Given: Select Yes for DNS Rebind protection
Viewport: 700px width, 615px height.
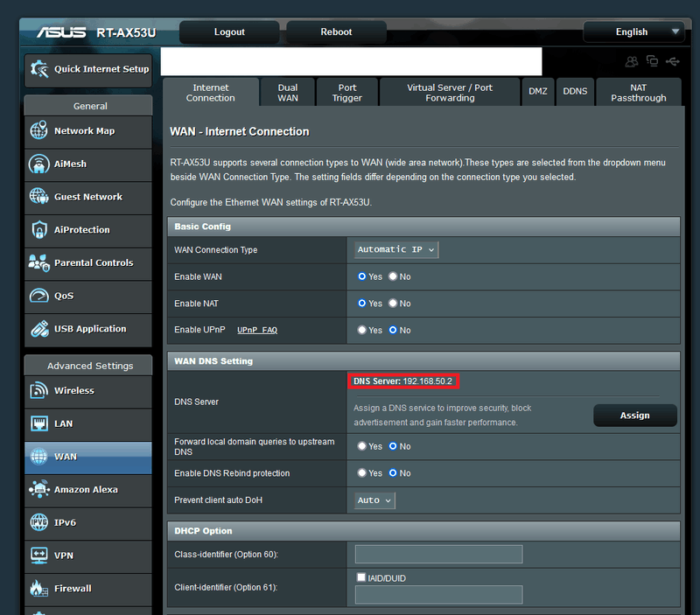Looking at the screenshot, I should pyautogui.click(x=361, y=472).
